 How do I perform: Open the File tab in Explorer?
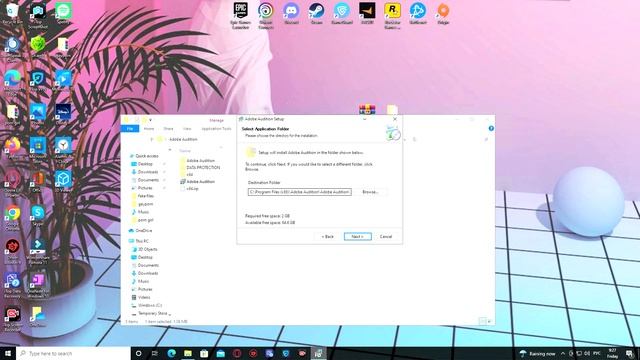(130, 129)
